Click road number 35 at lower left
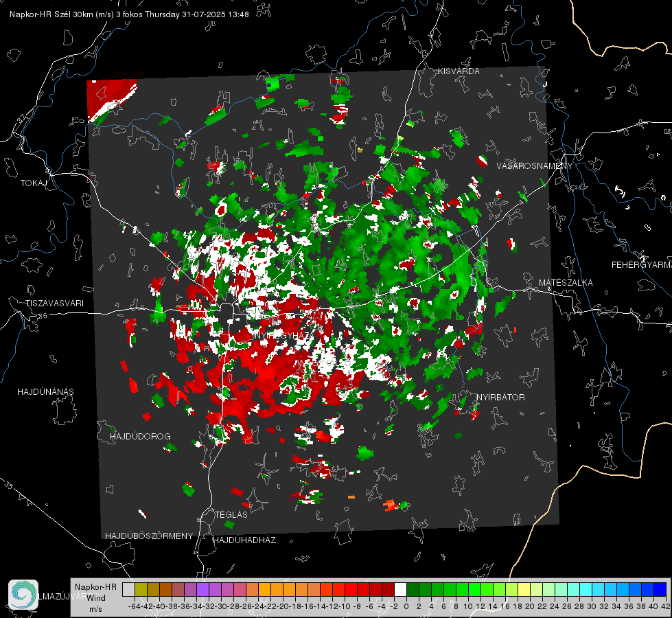 (x=8, y=486)
